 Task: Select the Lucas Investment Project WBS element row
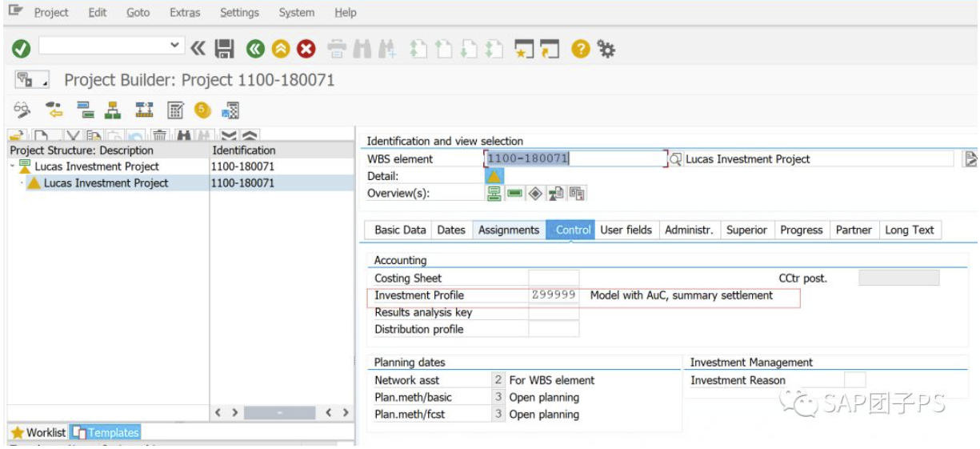click(x=180, y=183)
